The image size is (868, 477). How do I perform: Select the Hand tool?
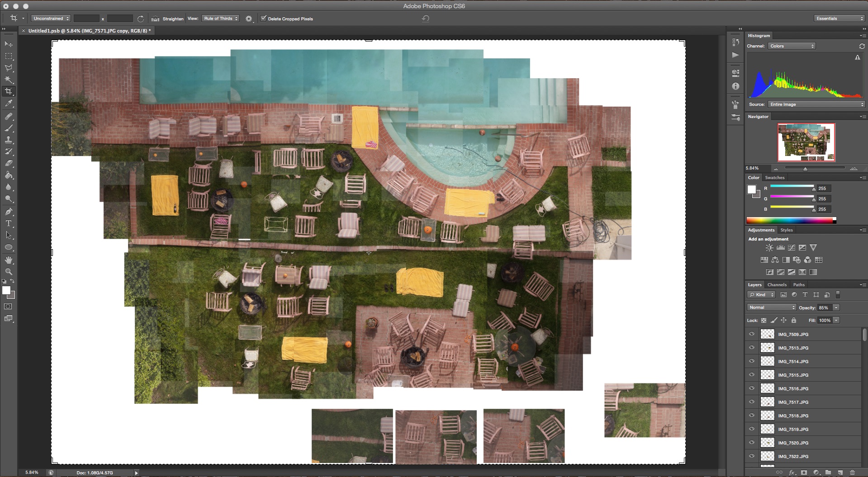(x=9, y=260)
